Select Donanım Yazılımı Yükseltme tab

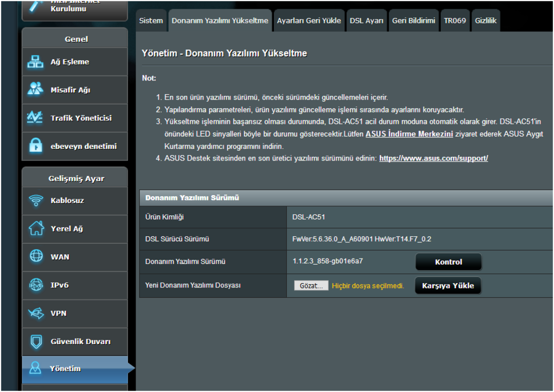(220, 20)
